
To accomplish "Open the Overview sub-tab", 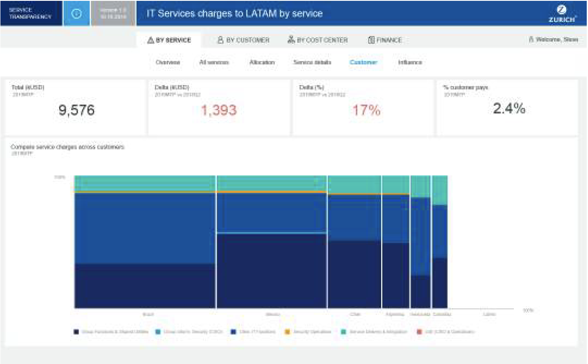I will click(x=168, y=62).
